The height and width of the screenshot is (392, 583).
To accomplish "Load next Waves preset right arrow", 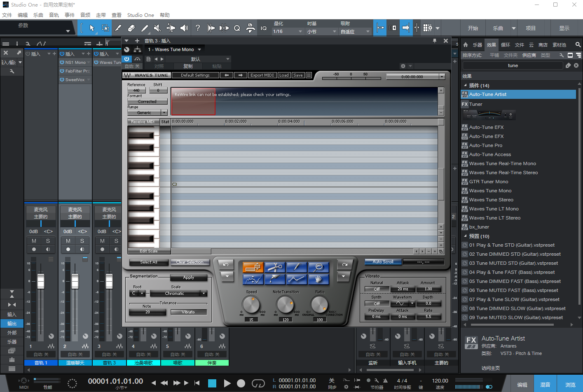I will click(x=241, y=75).
